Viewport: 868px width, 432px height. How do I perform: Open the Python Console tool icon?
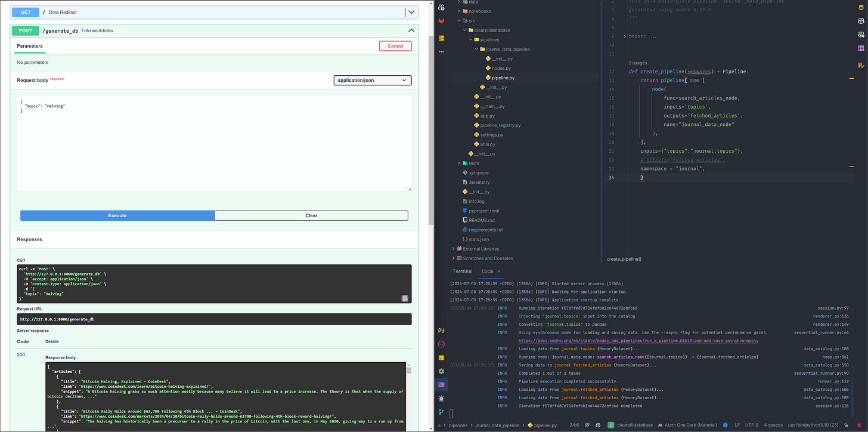(441, 330)
